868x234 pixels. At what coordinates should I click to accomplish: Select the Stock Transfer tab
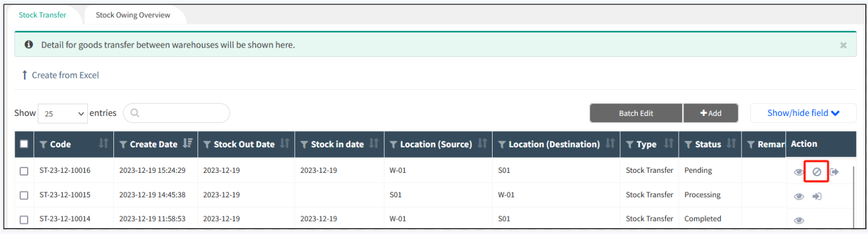(42, 15)
